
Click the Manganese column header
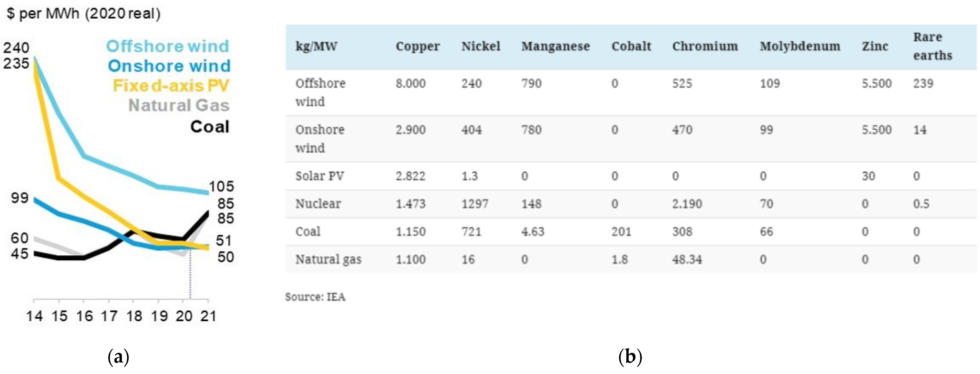tap(555, 47)
